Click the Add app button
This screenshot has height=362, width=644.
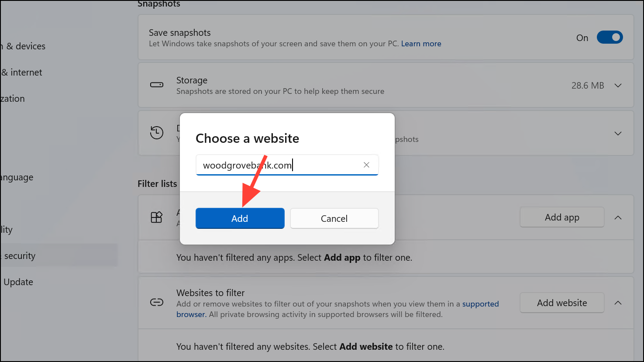tap(562, 217)
